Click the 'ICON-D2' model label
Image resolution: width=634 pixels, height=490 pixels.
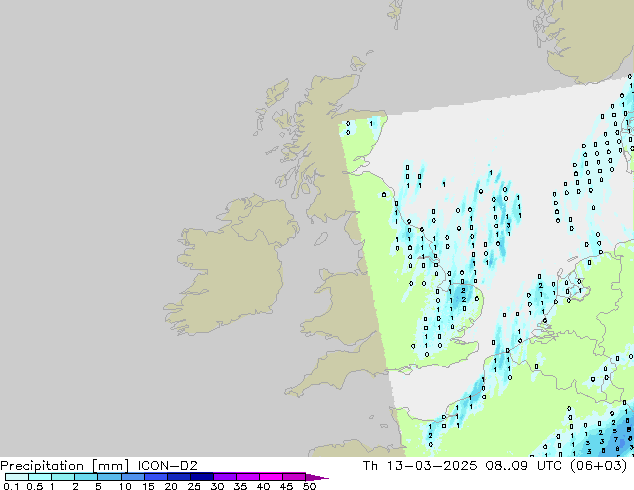pos(167,466)
